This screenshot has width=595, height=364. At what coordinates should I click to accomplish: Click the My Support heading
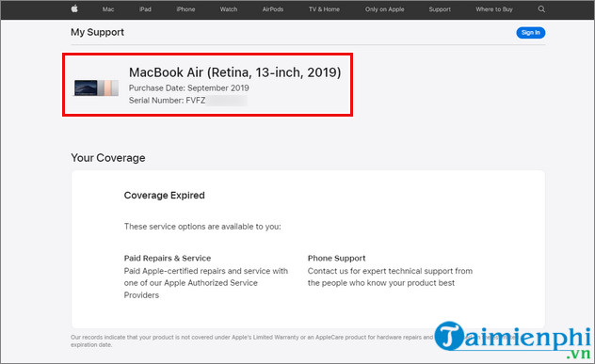[98, 32]
